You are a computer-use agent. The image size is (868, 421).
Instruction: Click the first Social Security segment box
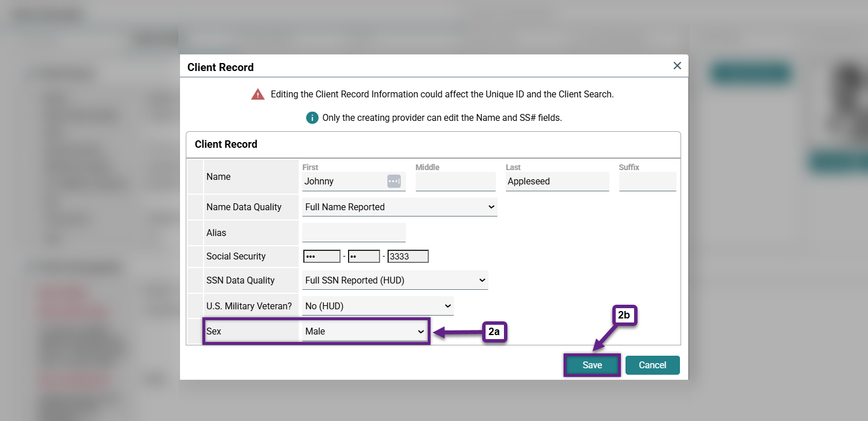click(322, 257)
